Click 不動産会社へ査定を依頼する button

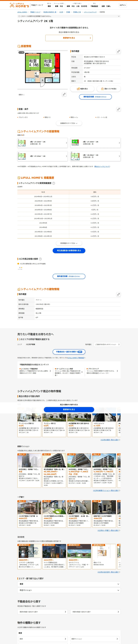[69, 352]
